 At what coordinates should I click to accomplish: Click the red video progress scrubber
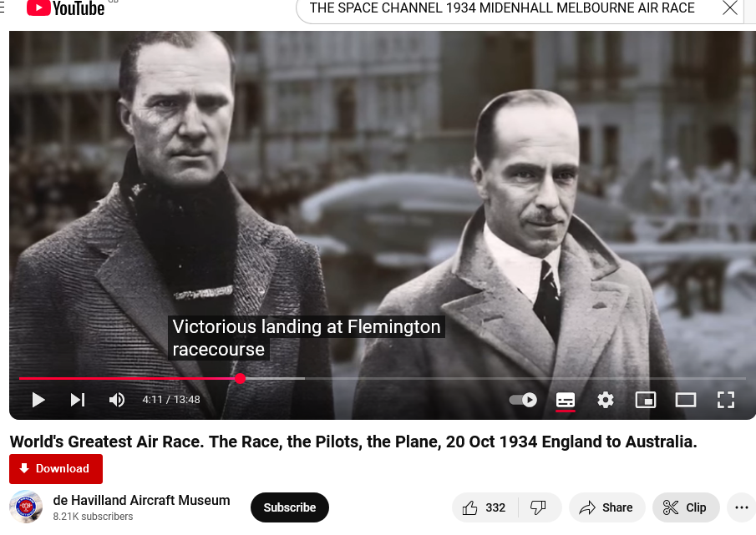(240, 378)
